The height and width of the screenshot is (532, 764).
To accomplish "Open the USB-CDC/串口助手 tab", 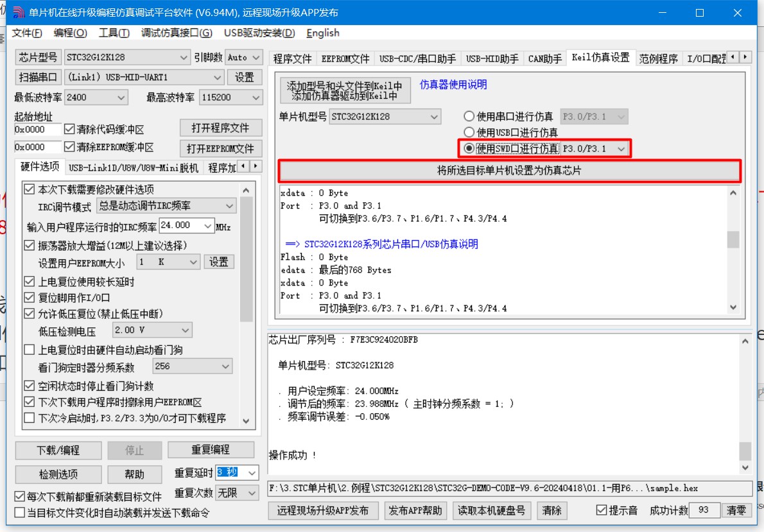I will tap(417, 58).
